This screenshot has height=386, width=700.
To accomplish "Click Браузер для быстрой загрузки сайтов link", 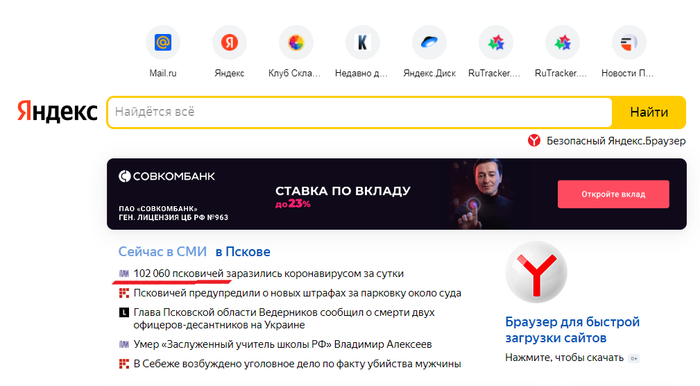I will point(572,330).
